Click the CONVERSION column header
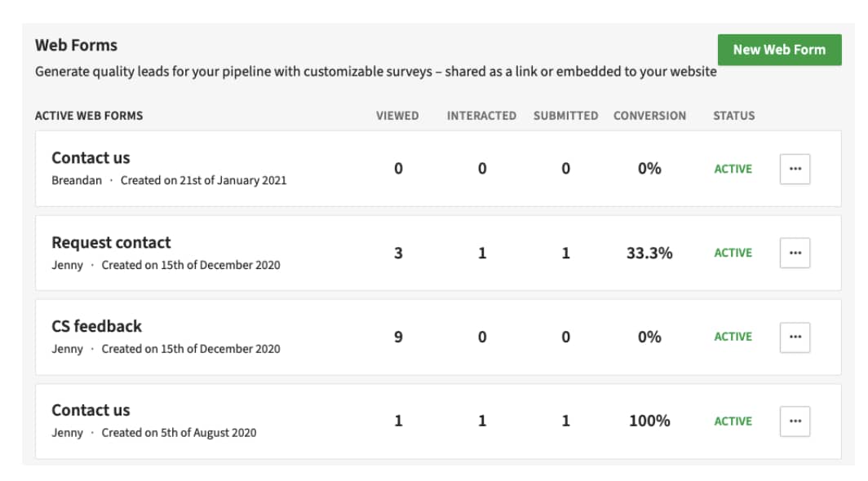The width and height of the screenshot is (868, 481). [649, 116]
